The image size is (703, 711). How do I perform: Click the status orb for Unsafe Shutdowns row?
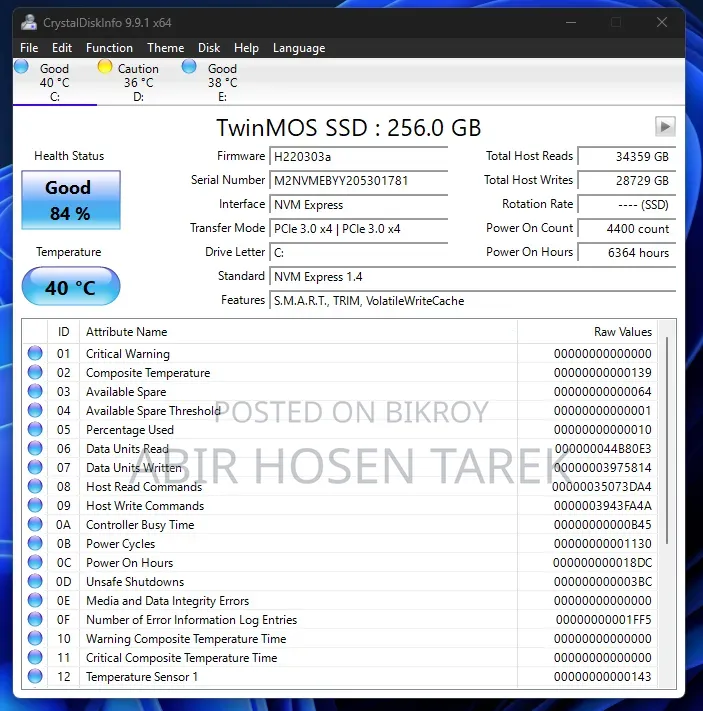pyautogui.click(x=35, y=581)
